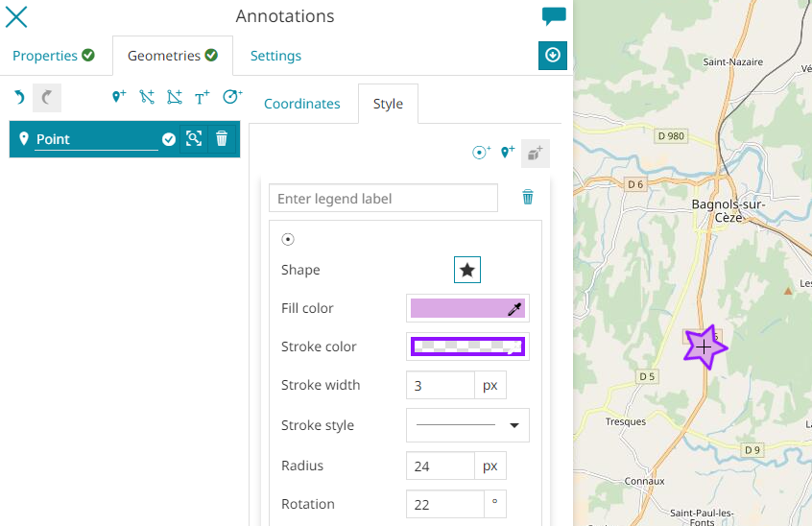
Task: Add a new marker point geometry
Action: 119,97
